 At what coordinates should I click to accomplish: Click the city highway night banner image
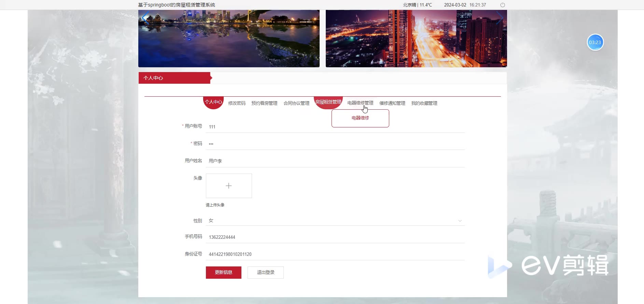pos(416,38)
